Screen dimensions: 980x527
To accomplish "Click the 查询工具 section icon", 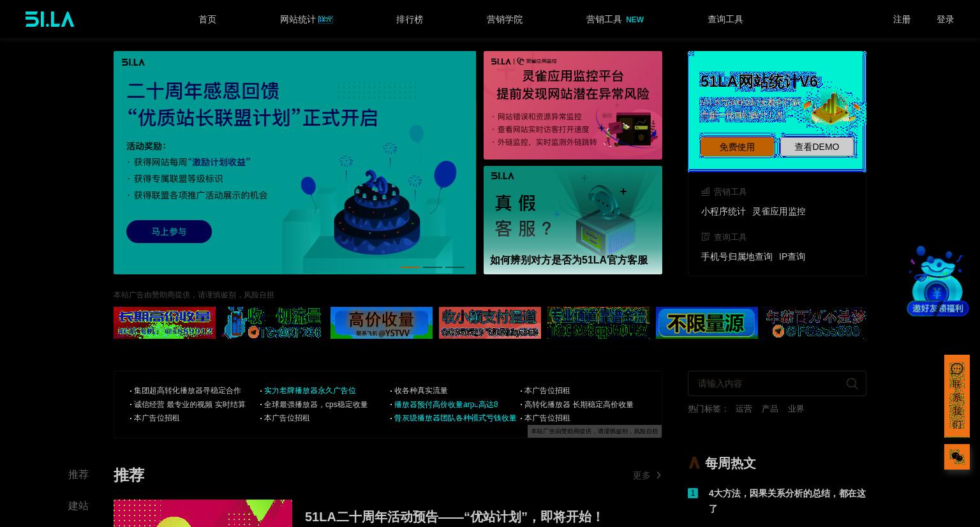I will pyautogui.click(x=706, y=237).
